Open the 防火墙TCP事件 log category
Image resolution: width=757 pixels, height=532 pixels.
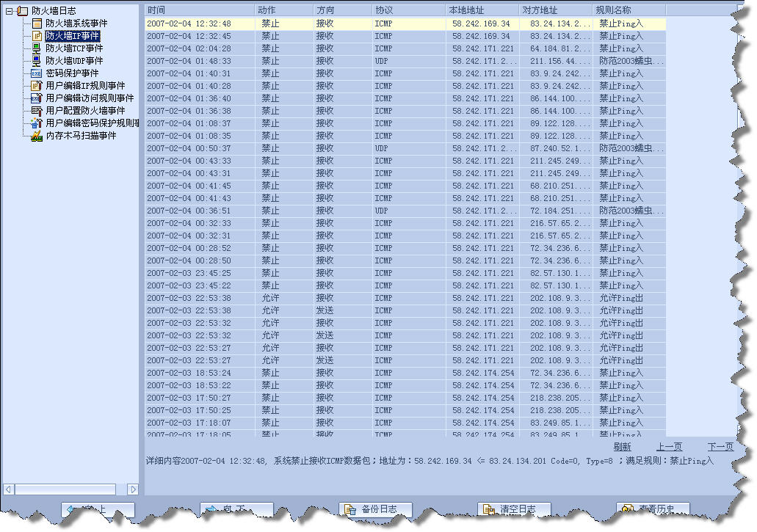click(74, 48)
